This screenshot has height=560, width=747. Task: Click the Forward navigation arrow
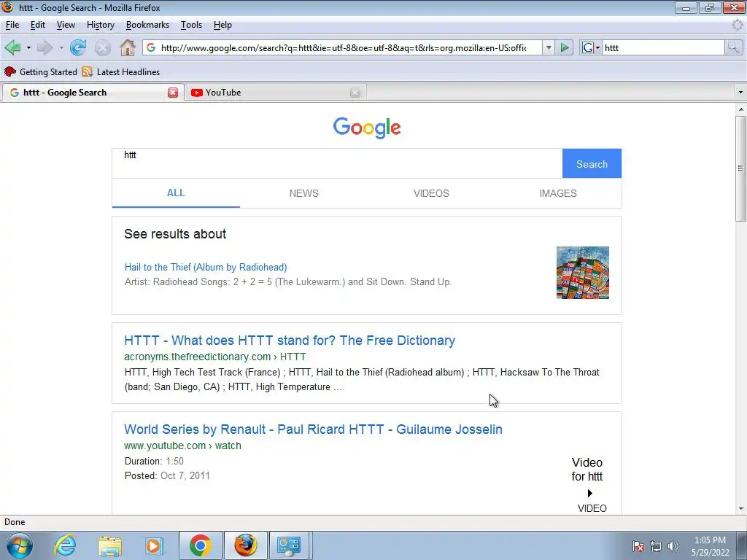point(44,47)
